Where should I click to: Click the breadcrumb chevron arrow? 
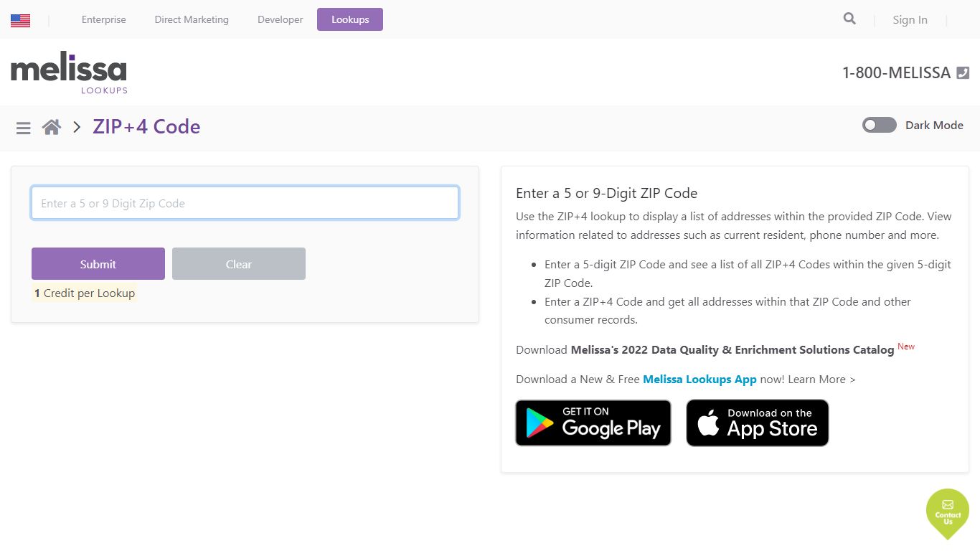tap(77, 128)
